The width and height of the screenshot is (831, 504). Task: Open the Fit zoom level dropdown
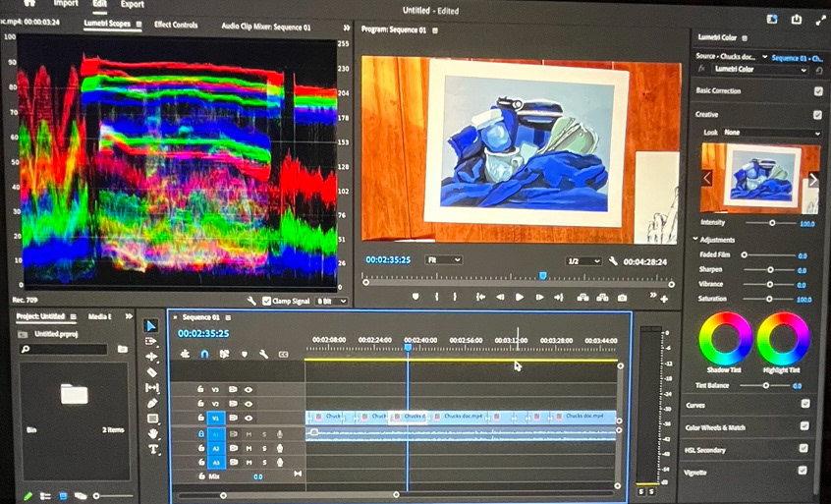(444, 260)
